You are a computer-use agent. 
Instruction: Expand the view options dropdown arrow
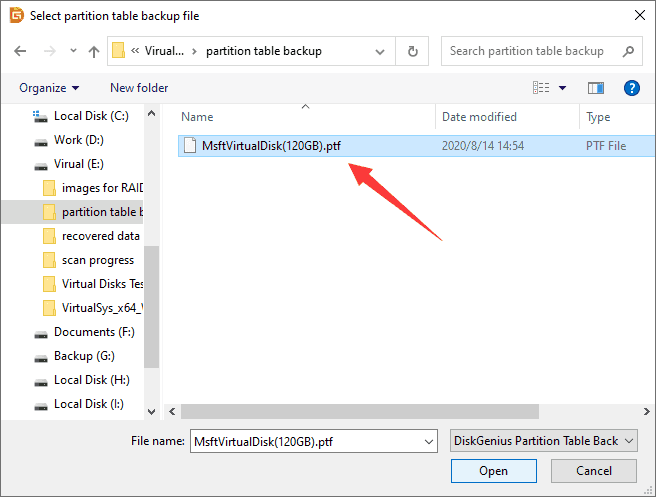(x=562, y=88)
